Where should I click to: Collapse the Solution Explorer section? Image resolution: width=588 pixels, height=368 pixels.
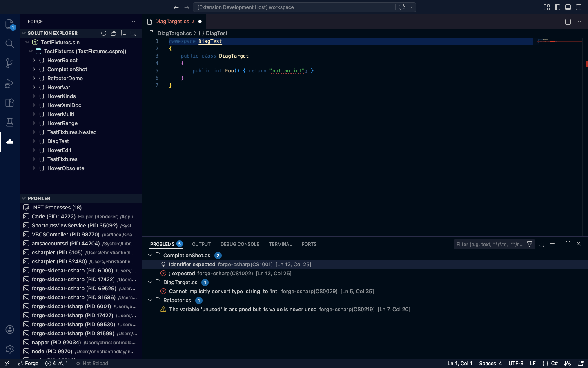point(24,33)
